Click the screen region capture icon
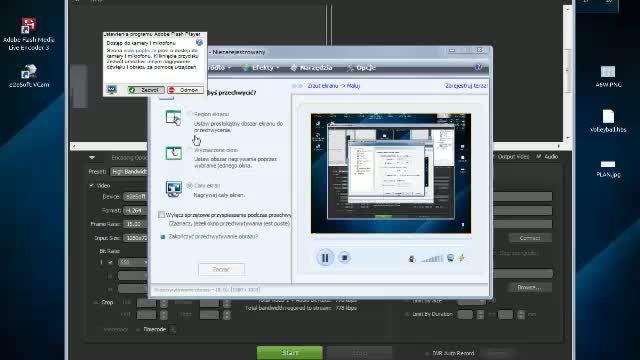This screenshot has width=640, height=360. 173,118
